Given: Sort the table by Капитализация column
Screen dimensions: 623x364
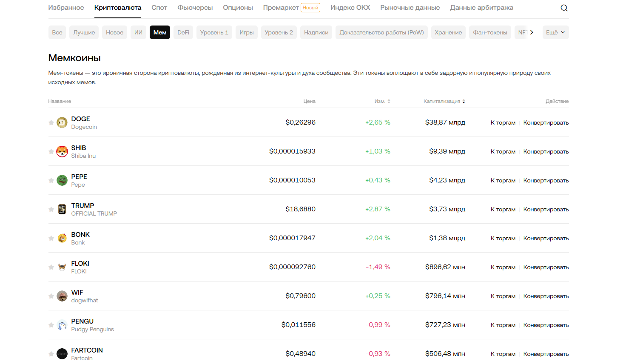Looking at the screenshot, I should (444, 101).
